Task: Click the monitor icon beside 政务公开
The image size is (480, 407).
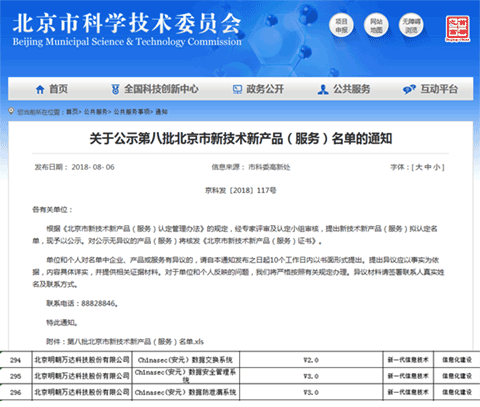Action: pos(237,89)
